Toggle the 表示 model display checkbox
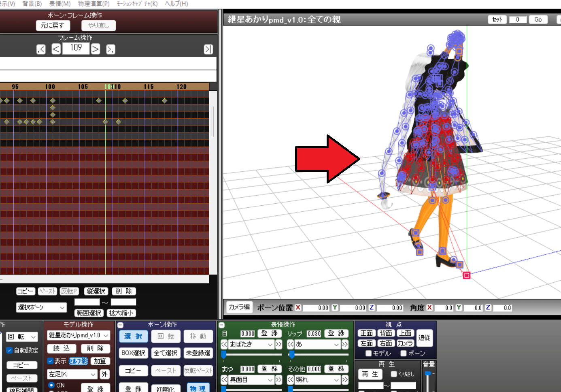The image size is (561, 392). pyautogui.click(x=50, y=361)
